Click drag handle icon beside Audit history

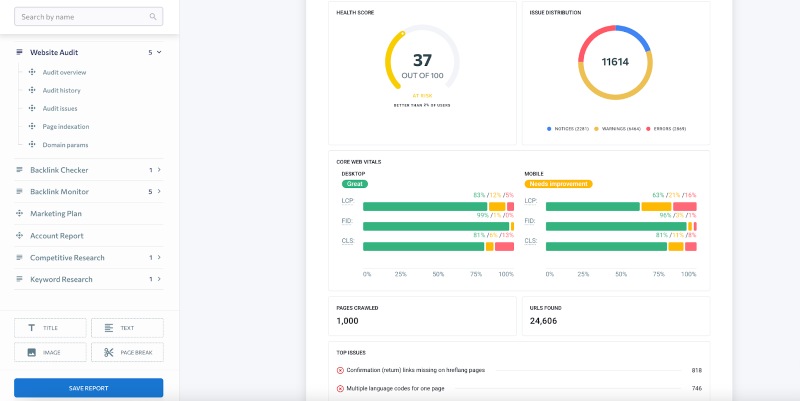[32, 90]
